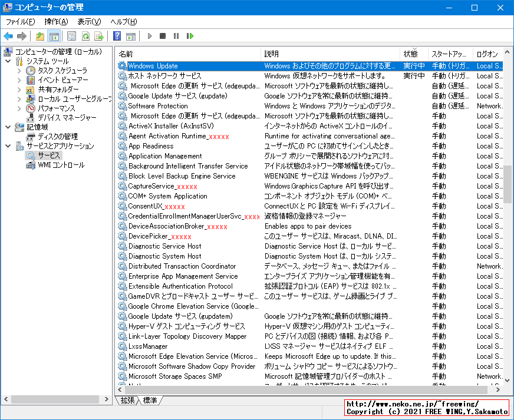The width and height of the screenshot is (514, 420).
Task: Start the selected Windows Update service
Action: point(149,36)
